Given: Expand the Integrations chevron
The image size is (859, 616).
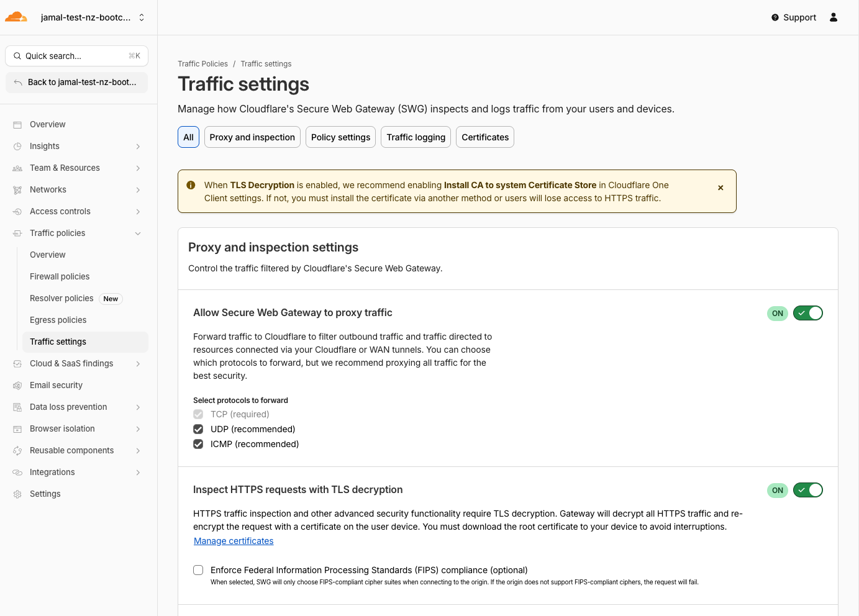Looking at the screenshot, I should (x=138, y=473).
